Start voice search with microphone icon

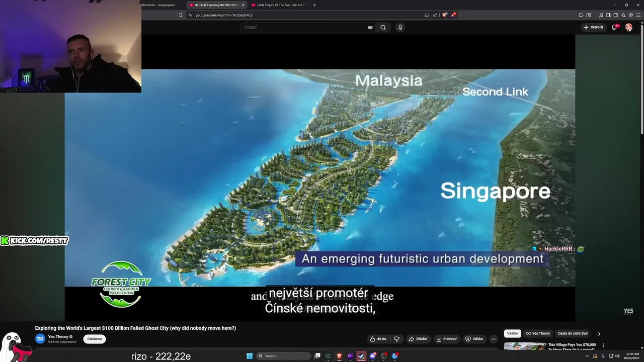400,27
